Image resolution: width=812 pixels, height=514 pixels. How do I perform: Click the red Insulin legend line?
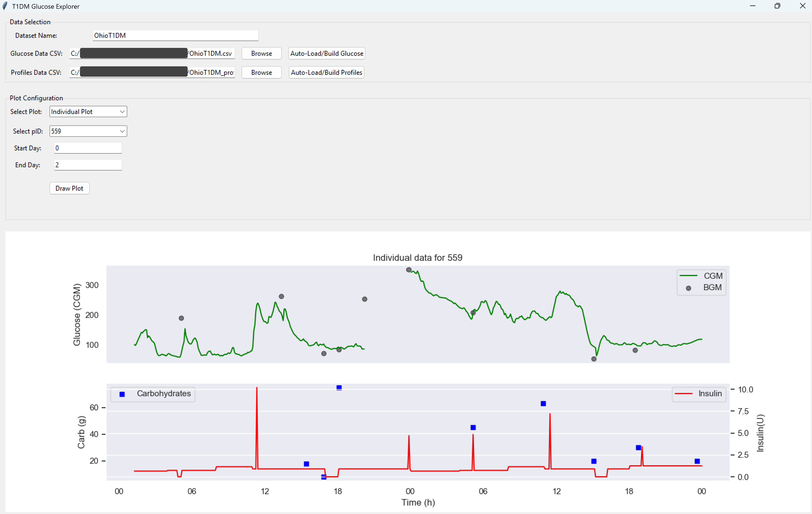click(x=684, y=394)
